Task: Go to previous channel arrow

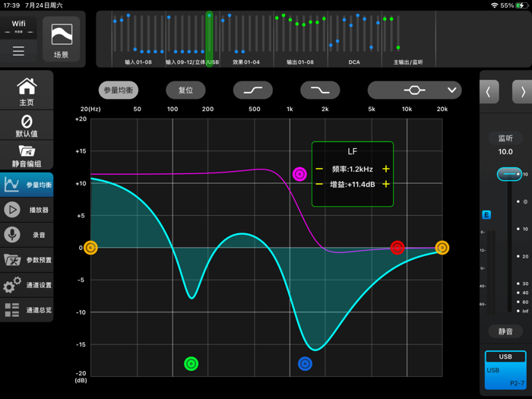Action: coord(489,92)
